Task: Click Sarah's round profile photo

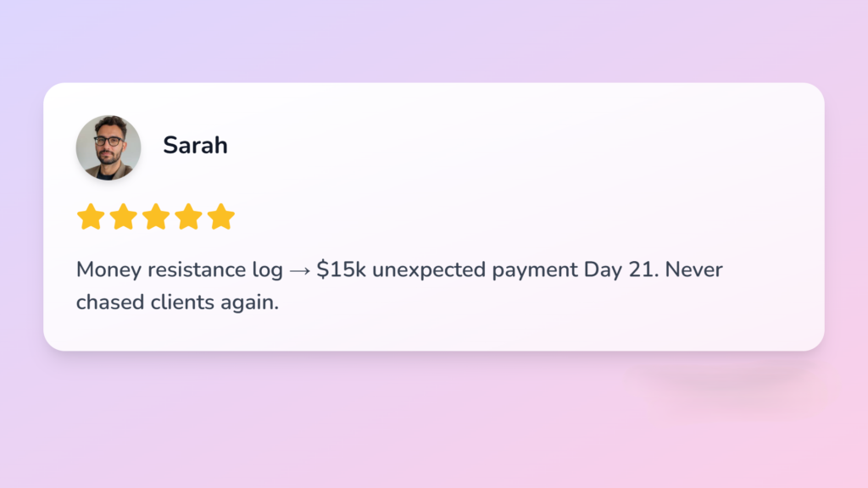Action: [108, 148]
